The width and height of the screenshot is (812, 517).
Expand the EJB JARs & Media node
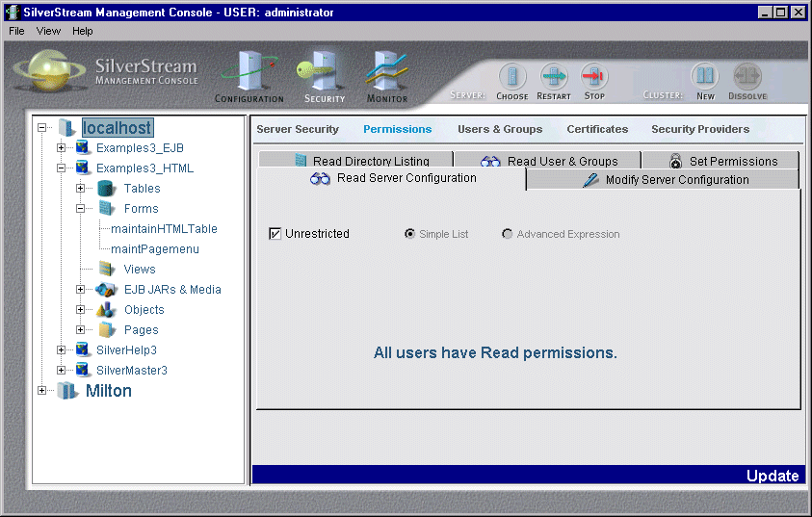[x=80, y=289]
